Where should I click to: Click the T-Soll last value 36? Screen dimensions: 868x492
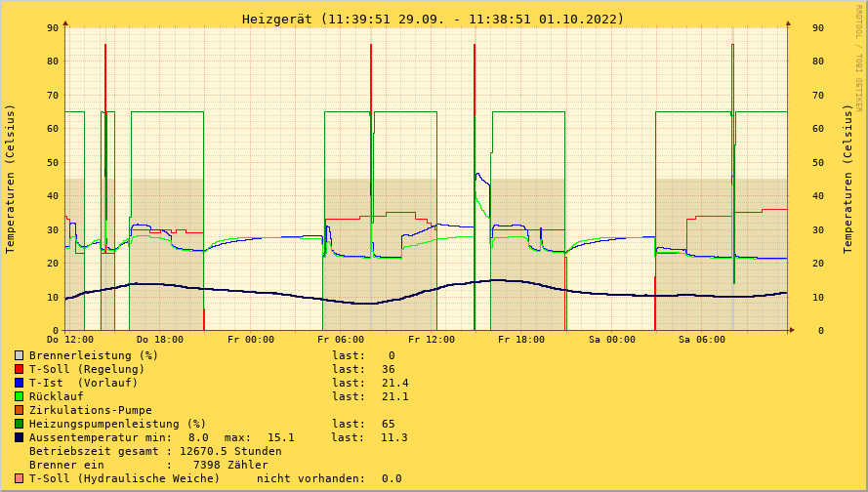(x=389, y=369)
